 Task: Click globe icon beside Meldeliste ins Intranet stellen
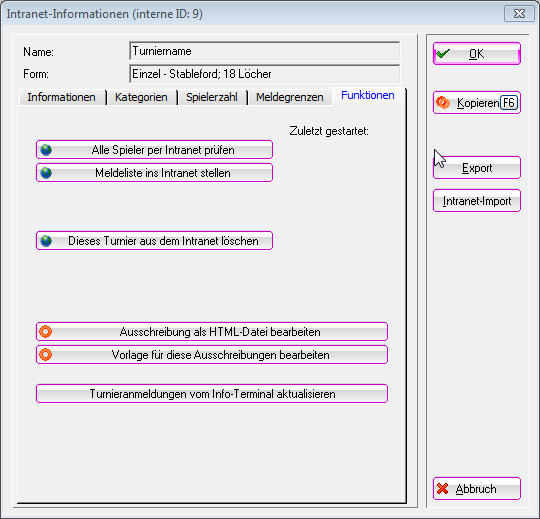point(46,173)
